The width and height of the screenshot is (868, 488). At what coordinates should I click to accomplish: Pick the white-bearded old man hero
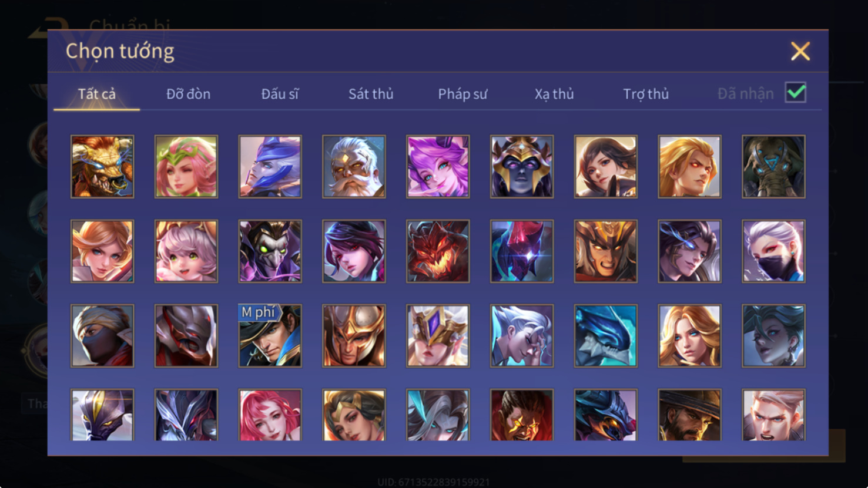(354, 167)
